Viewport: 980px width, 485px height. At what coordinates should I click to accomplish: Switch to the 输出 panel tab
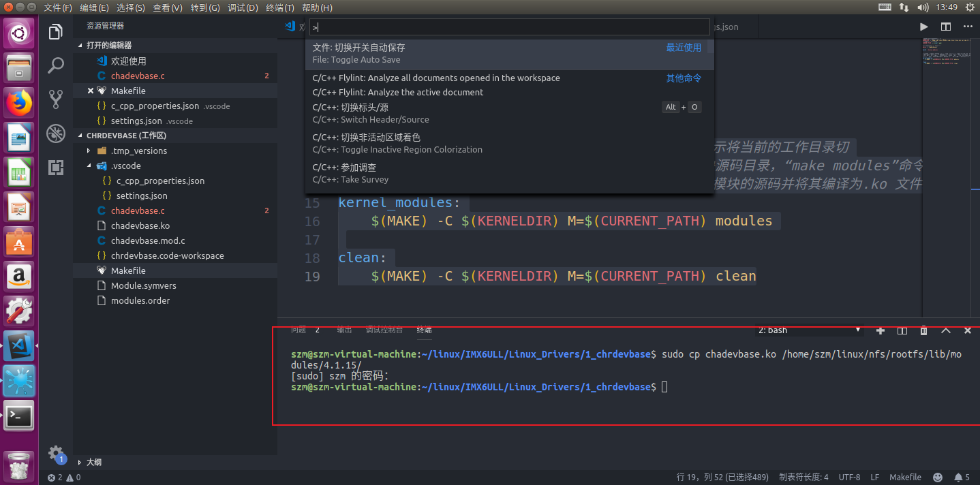click(344, 330)
